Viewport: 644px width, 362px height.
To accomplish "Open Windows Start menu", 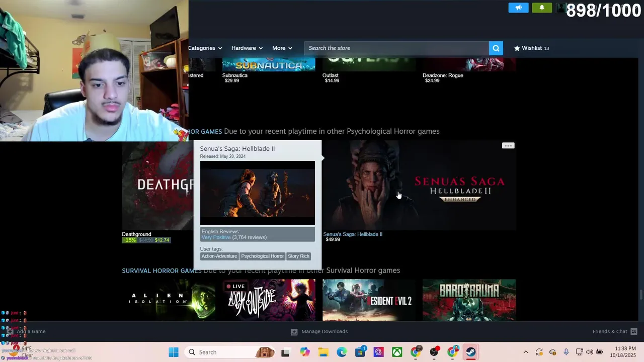I will tap(174, 352).
